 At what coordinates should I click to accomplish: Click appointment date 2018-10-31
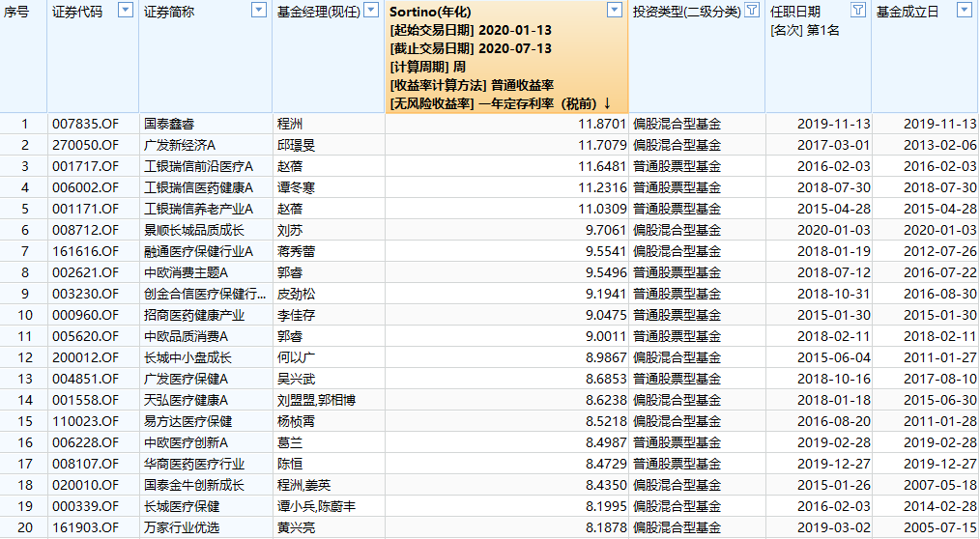(x=833, y=294)
